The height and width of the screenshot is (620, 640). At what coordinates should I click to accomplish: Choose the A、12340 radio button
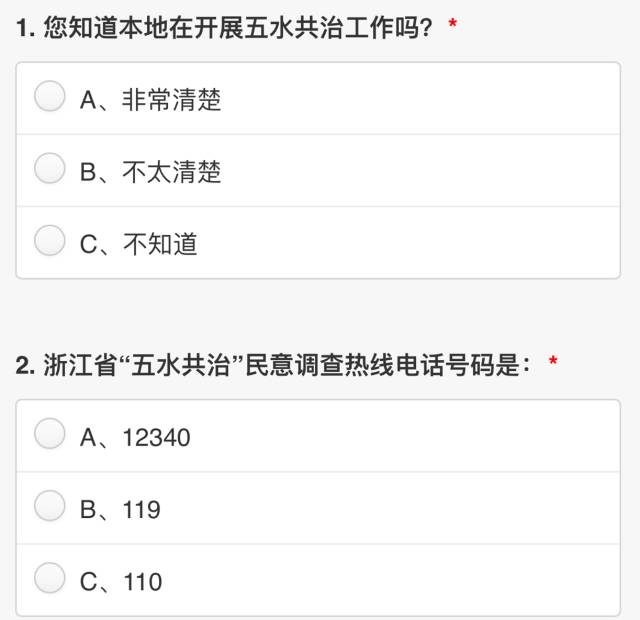(x=50, y=433)
